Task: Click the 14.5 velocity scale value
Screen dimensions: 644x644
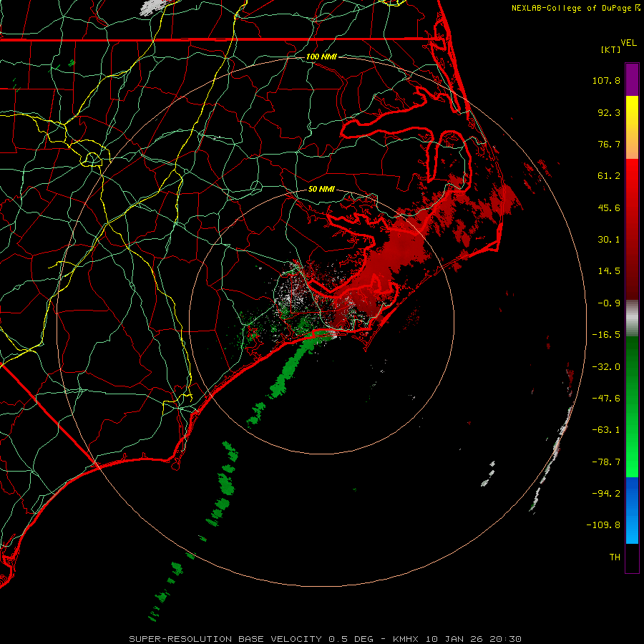Action: pos(609,271)
